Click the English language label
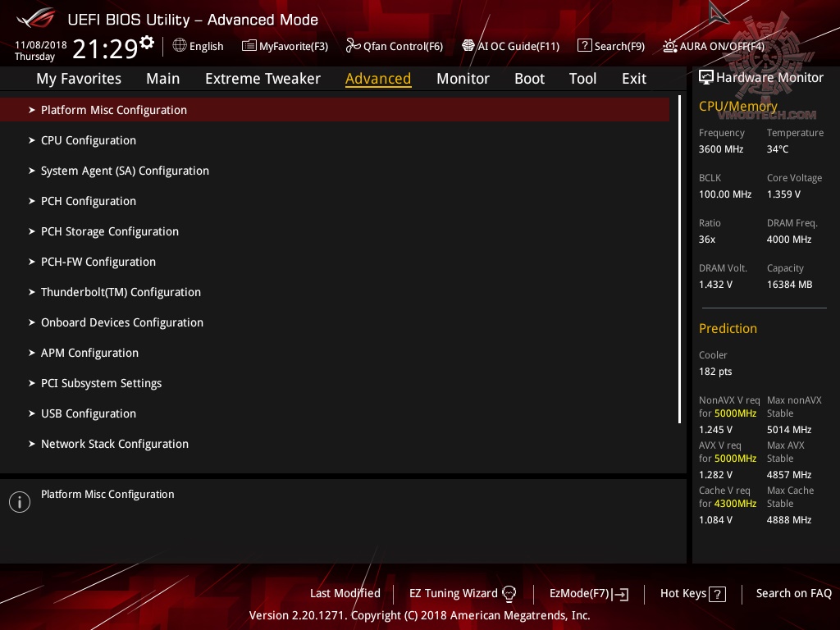This screenshot has height=630, width=840. pos(206,47)
